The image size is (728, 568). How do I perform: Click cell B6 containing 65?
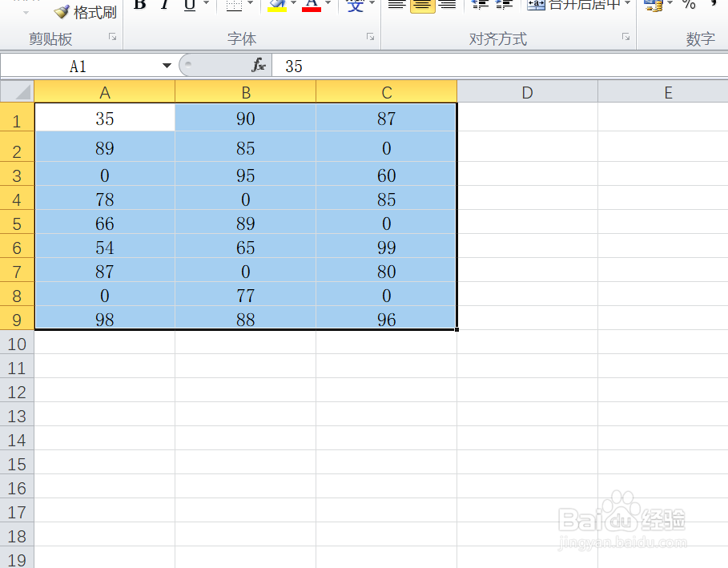(x=246, y=247)
